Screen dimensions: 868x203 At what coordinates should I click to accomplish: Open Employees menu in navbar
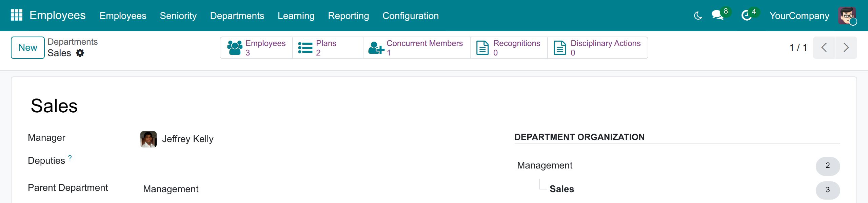123,16
